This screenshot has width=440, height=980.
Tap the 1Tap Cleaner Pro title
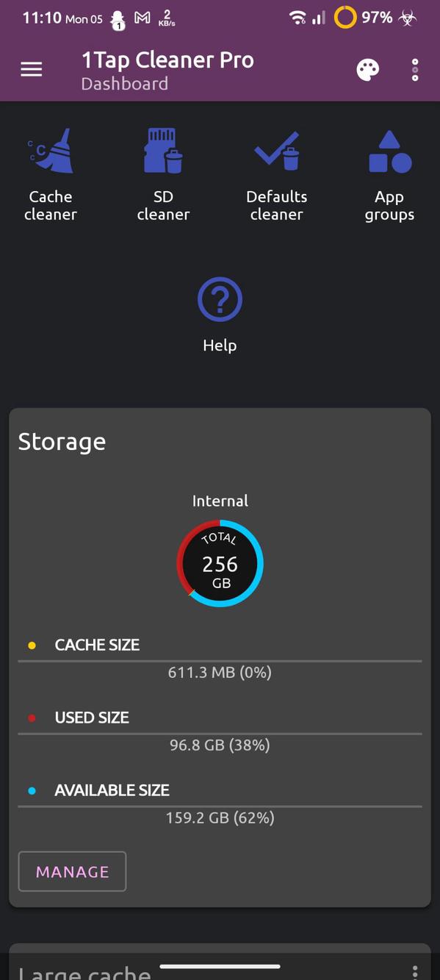[167, 59]
